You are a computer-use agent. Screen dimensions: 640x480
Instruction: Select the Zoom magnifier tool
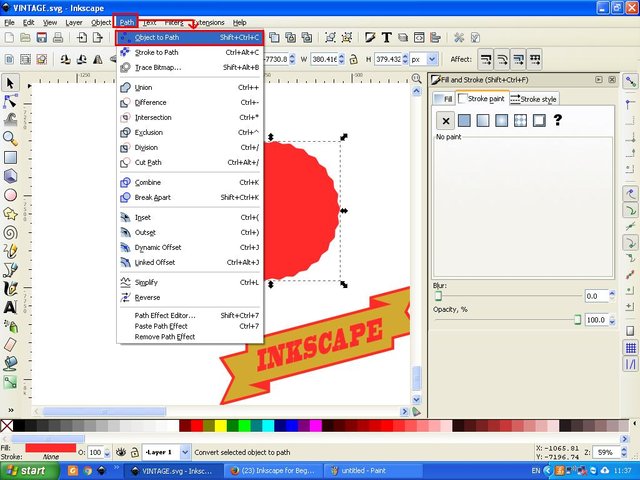tap(10, 139)
